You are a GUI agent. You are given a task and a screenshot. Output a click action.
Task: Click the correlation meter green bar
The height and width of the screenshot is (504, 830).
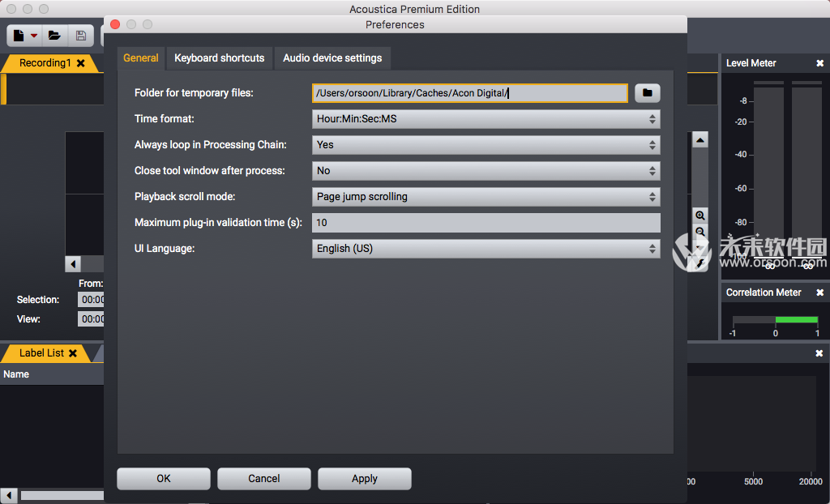[x=797, y=320]
